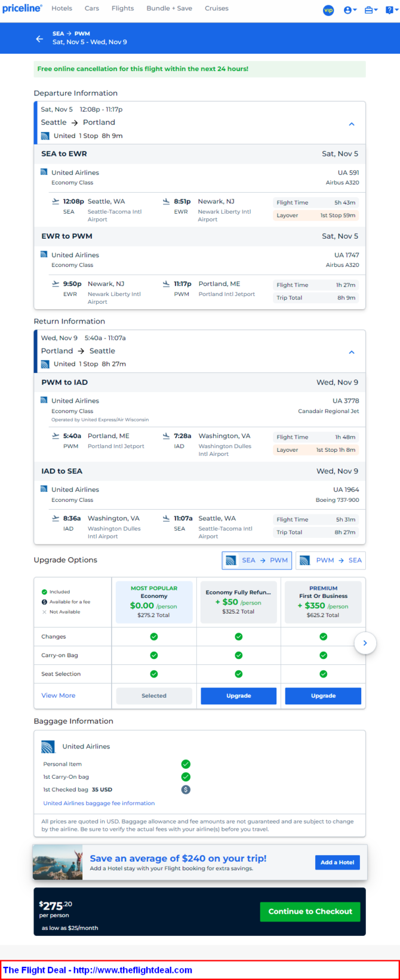The image size is (400, 980).
Task: Select the Most Popular Economy fare card
Action: click(x=154, y=602)
